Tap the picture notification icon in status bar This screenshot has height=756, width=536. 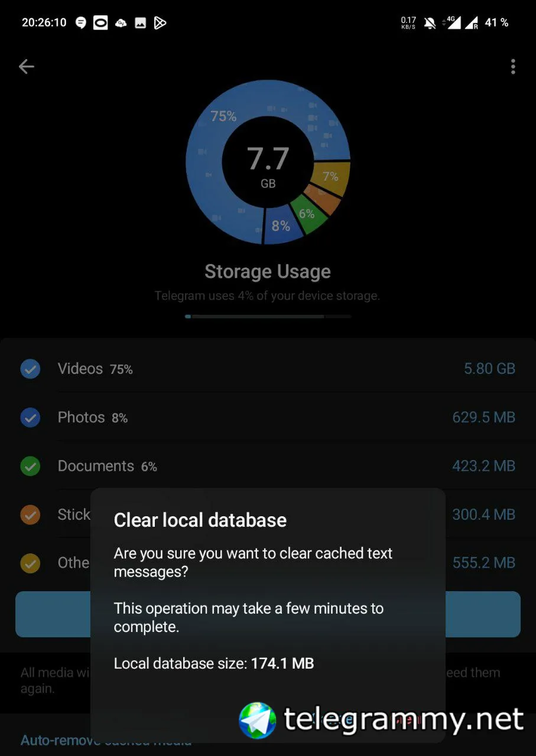pos(140,23)
